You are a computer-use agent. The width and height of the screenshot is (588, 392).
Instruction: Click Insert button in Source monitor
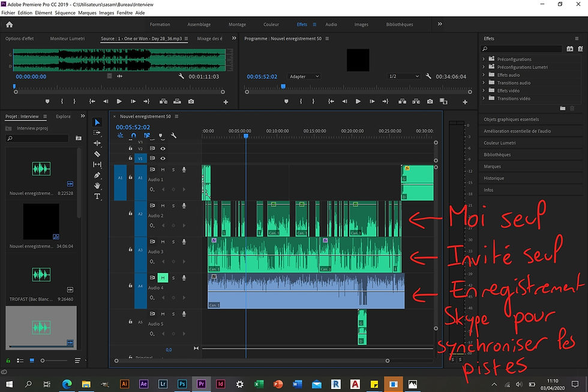pyautogui.click(x=163, y=101)
